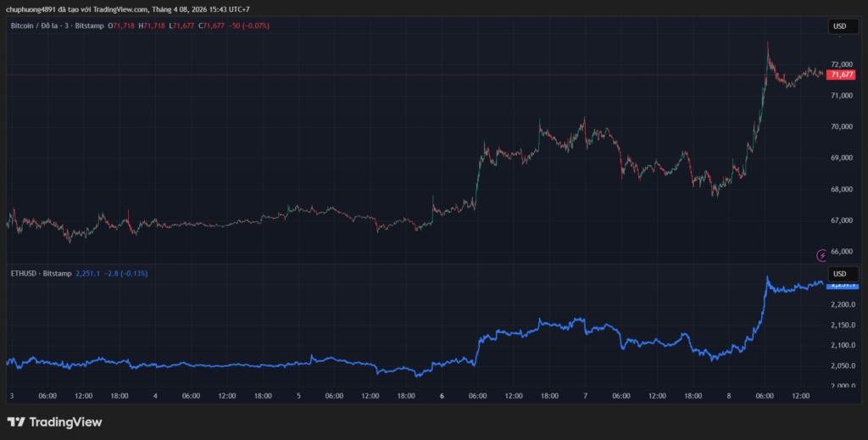
Task: Click date marker 7 on time axis
Action: click(585, 396)
